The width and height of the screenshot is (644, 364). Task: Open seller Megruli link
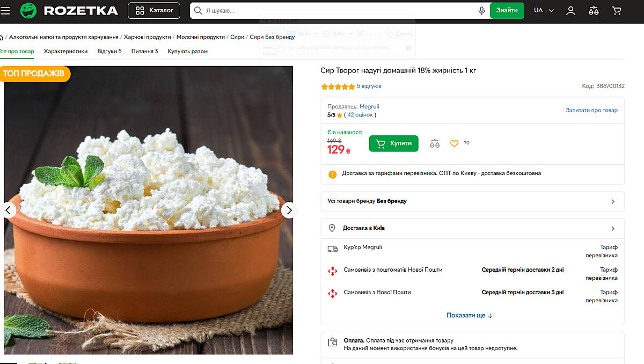[369, 106]
